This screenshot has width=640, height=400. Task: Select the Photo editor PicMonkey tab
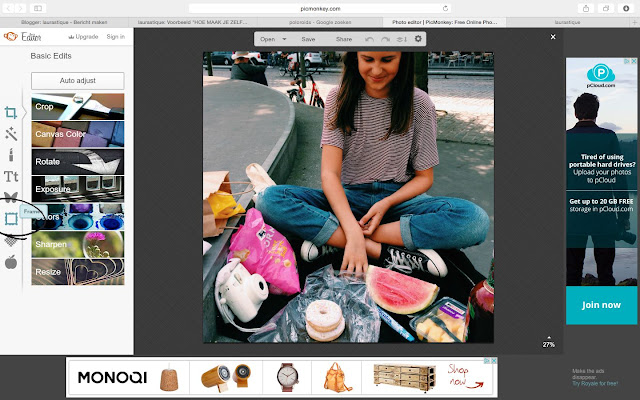click(444, 22)
